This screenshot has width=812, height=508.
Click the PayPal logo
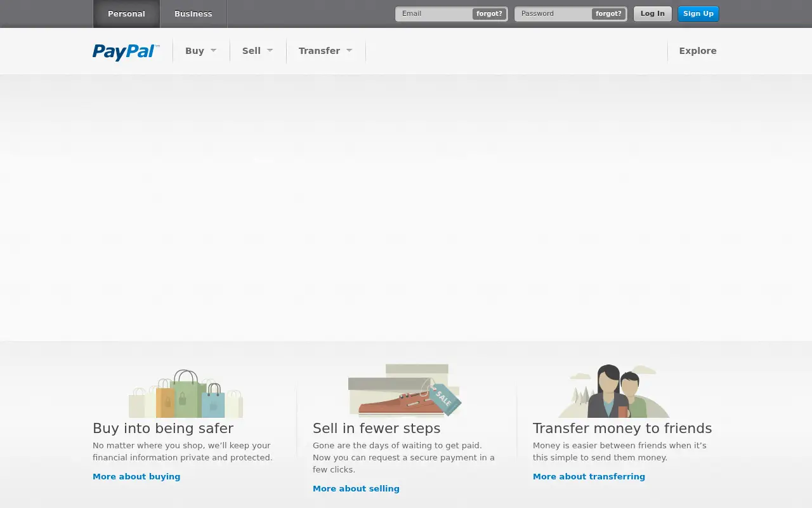[126, 51]
